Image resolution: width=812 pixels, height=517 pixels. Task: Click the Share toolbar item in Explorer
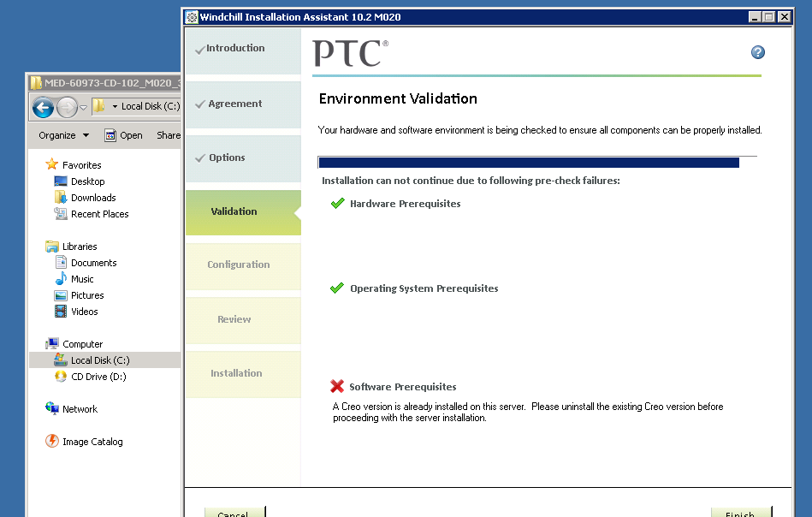pos(169,135)
